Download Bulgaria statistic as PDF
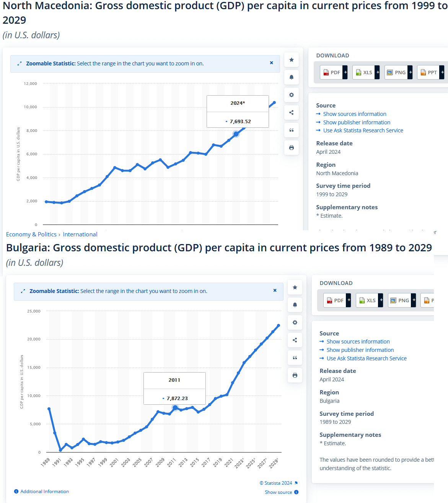448x503 pixels. pyautogui.click(x=337, y=300)
